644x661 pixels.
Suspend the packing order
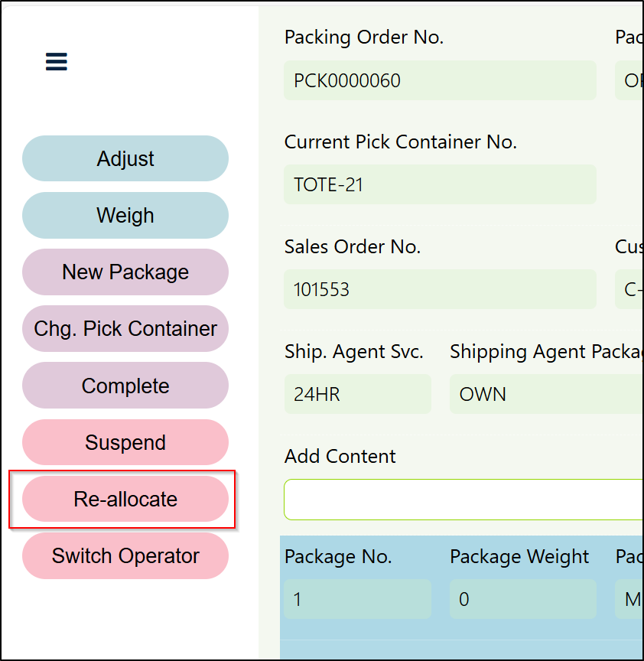[x=125, y=442]
